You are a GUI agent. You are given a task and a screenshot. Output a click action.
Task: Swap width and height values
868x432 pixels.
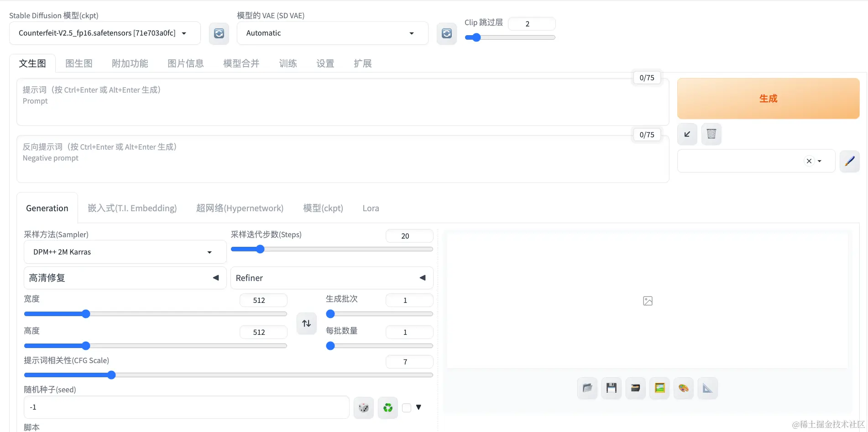(x=307, y=323)
